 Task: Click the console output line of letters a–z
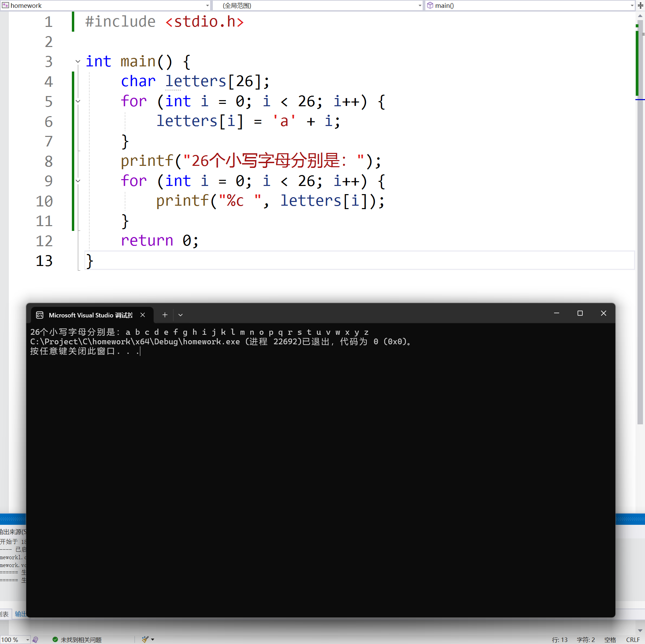[200, 332]
